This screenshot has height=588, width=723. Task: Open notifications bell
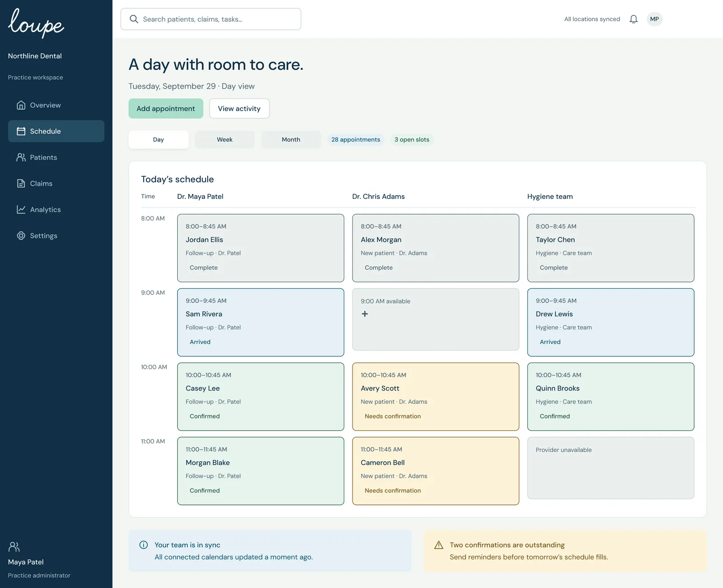coord(634,19)
